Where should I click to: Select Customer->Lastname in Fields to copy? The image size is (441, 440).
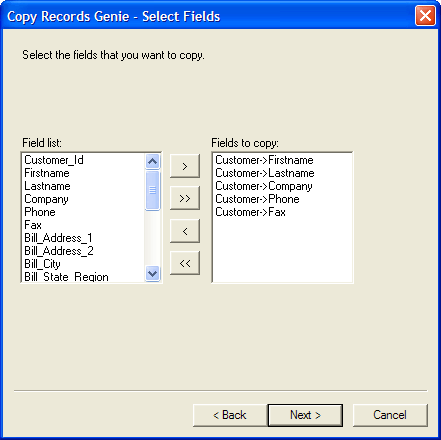(282, 173)
